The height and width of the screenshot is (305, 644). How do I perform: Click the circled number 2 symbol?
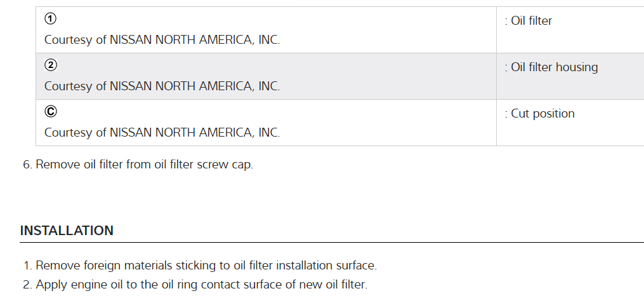50,65
